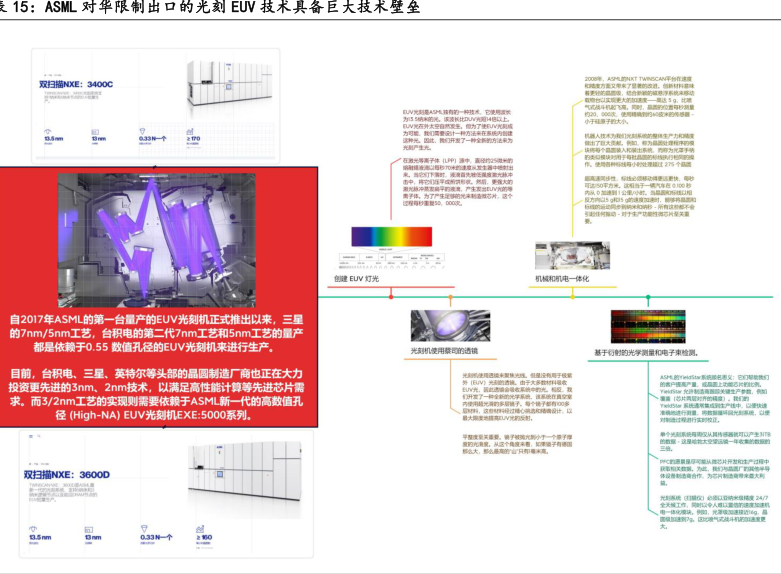Click the green timeline marker dot

click(x=648, y=297)
